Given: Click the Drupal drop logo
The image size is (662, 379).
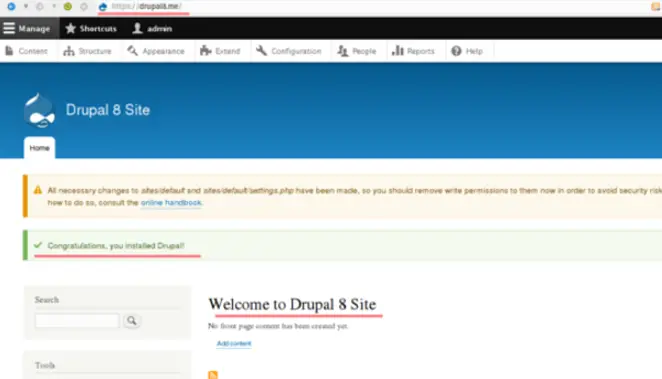Looking at the screenshot, I should tap(39, 111).
